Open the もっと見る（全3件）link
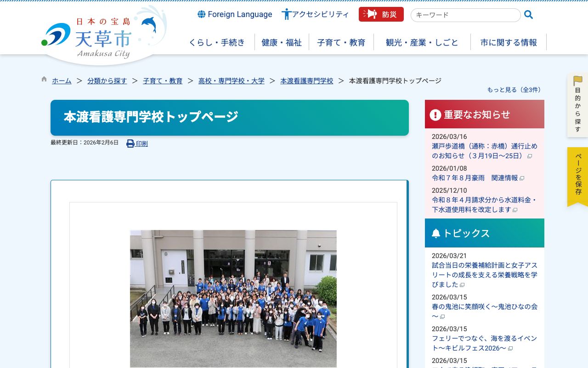This screenshot has height=368, width=588. click(514, 90)
